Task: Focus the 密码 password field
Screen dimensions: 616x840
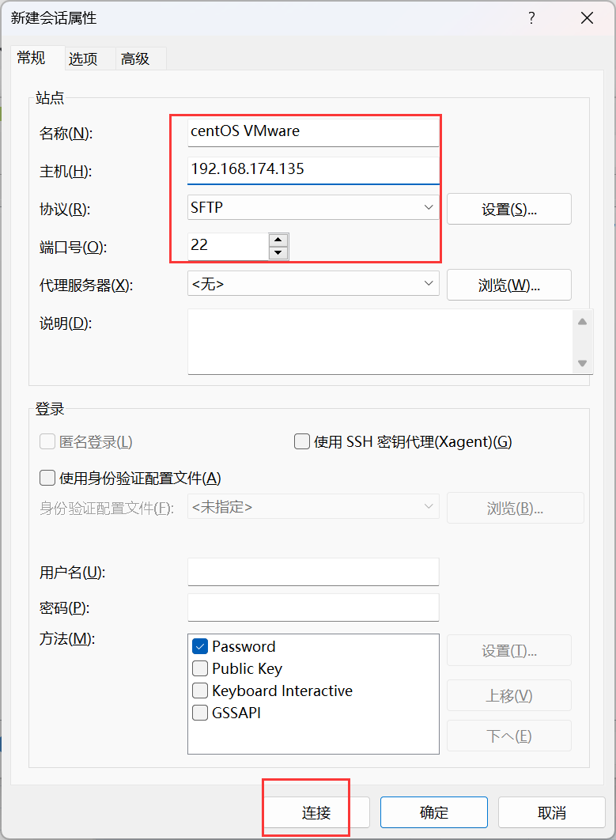Action: pos(313,607)
